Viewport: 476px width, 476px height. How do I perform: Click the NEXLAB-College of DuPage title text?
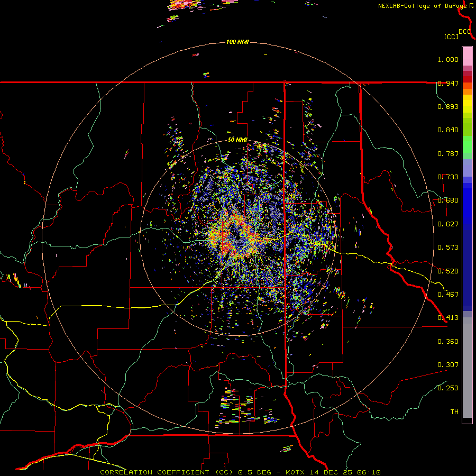point(423,6)
